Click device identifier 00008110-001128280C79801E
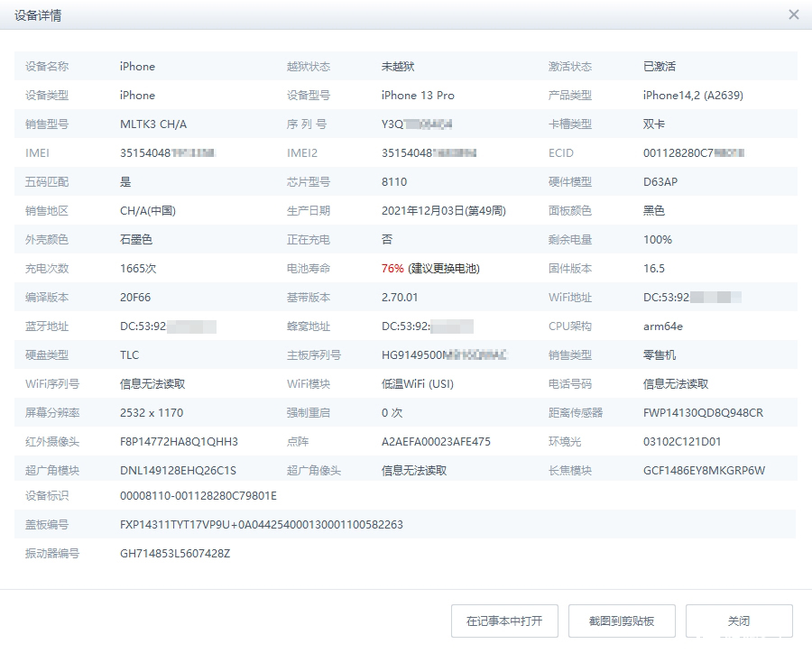The image size is (812, 653). click(x=198, y=496)
